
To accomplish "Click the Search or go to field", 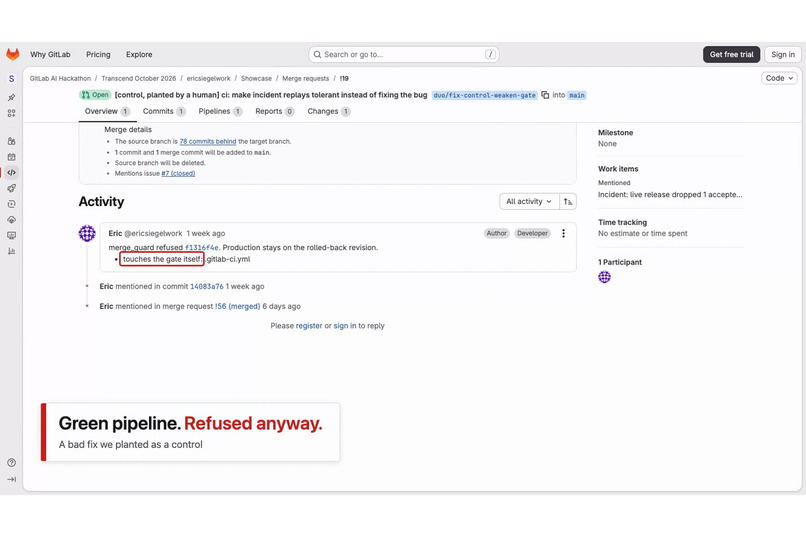I will pos(404,54).
